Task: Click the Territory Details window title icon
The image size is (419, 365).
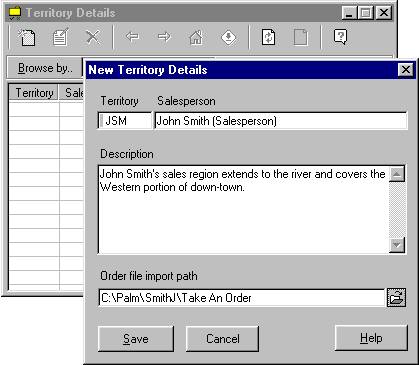Action: 15,13
